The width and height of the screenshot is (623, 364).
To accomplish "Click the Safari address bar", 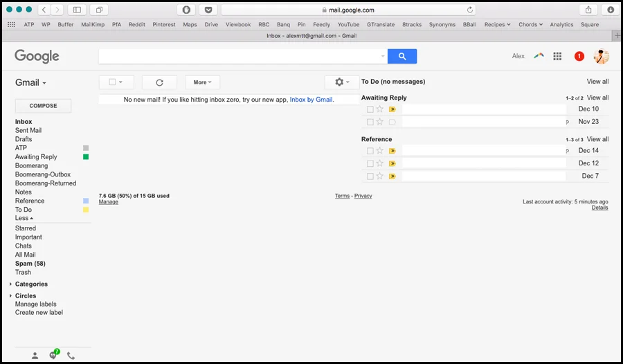I will (348, 10).
